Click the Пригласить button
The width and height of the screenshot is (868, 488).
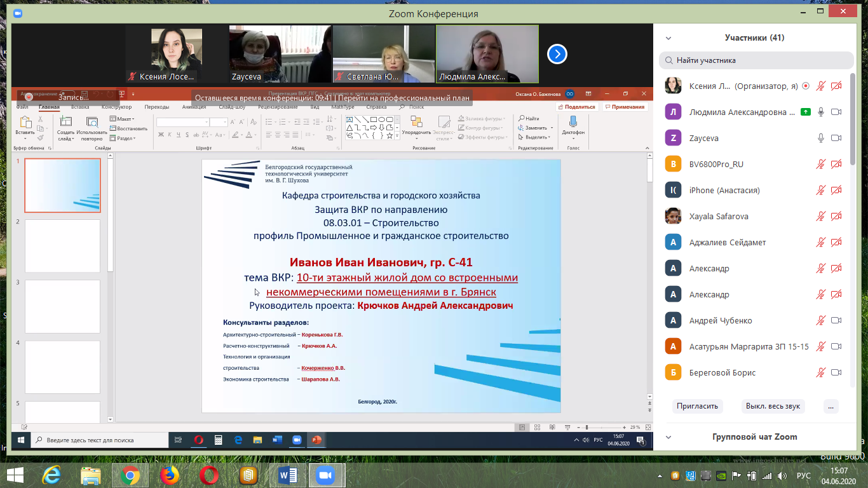tap(697, 406)
